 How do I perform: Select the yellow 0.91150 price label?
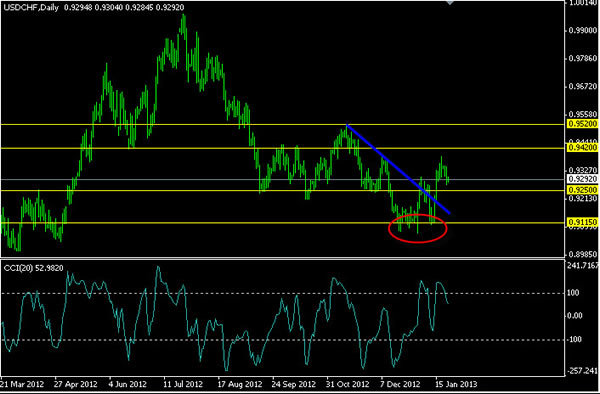point(582,222)
